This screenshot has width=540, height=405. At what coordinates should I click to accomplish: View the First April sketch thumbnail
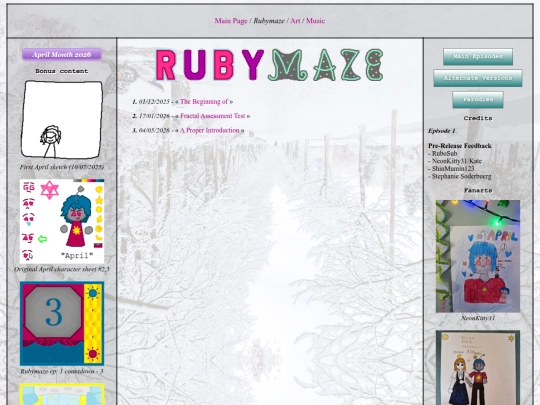[62, 119]
